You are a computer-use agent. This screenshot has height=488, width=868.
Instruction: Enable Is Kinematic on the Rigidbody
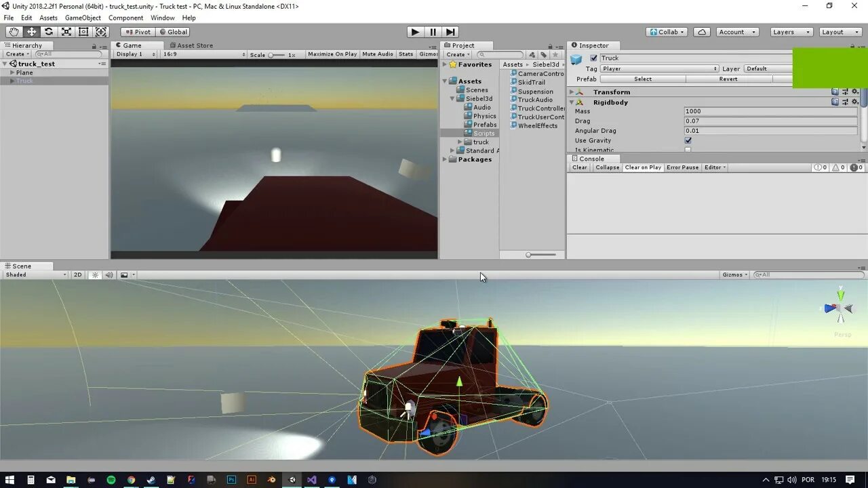(x=688, y=150)
